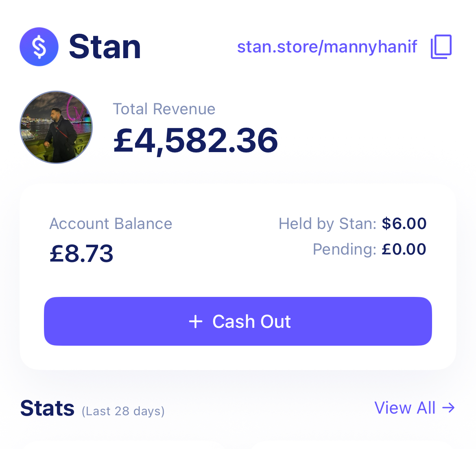Open View All stats

point(405,408)
